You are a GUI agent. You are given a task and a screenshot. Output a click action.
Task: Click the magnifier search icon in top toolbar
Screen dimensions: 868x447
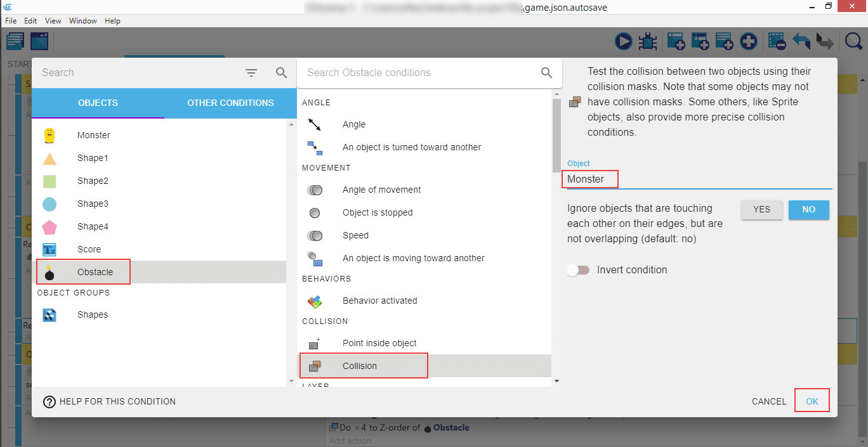854,42
